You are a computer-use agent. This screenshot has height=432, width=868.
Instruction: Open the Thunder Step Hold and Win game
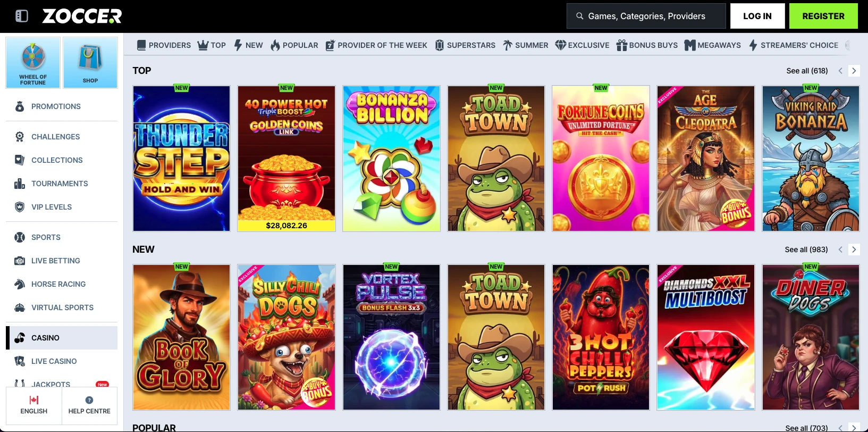(x=181, y=159)
